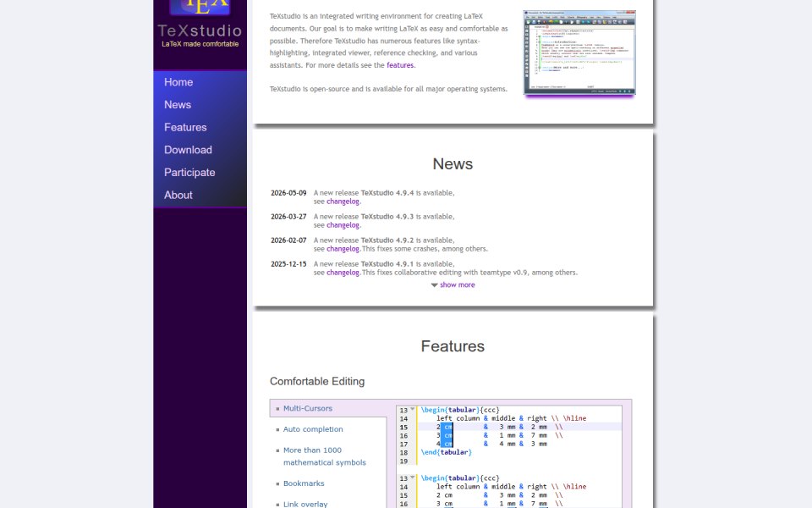Select the Bookmarks feature item
Screen dimensions: 812x508
[x=304, y=483]
